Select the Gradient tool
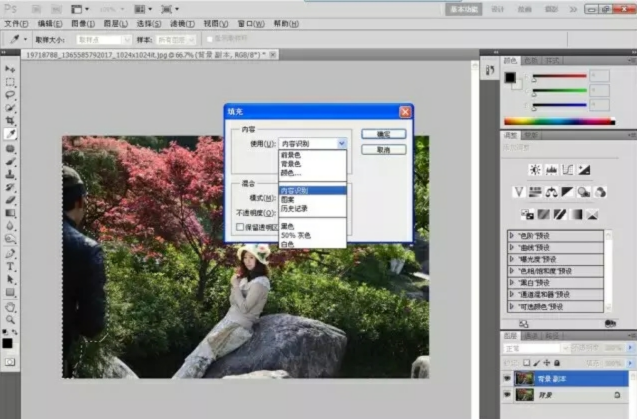This screenshot has width=637, height=419. [10, 213]
